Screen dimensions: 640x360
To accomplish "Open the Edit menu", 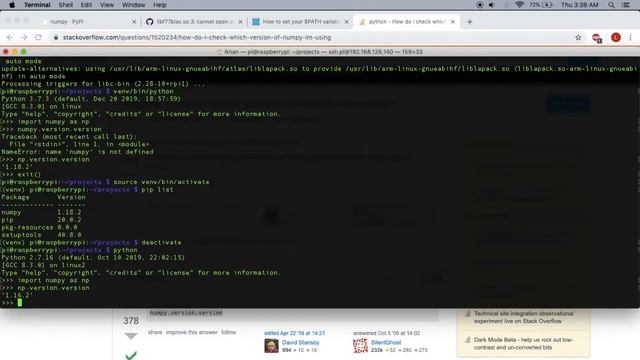I will (x=86, y=5).
